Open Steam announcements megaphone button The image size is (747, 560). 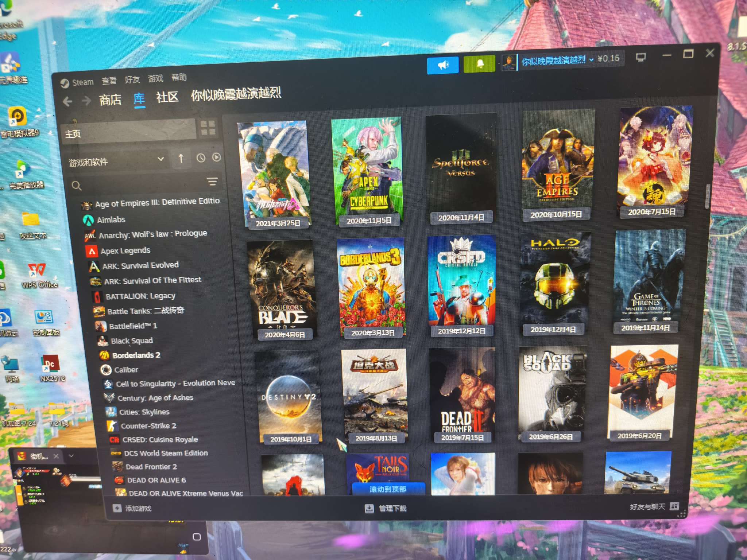coord(442,65)
